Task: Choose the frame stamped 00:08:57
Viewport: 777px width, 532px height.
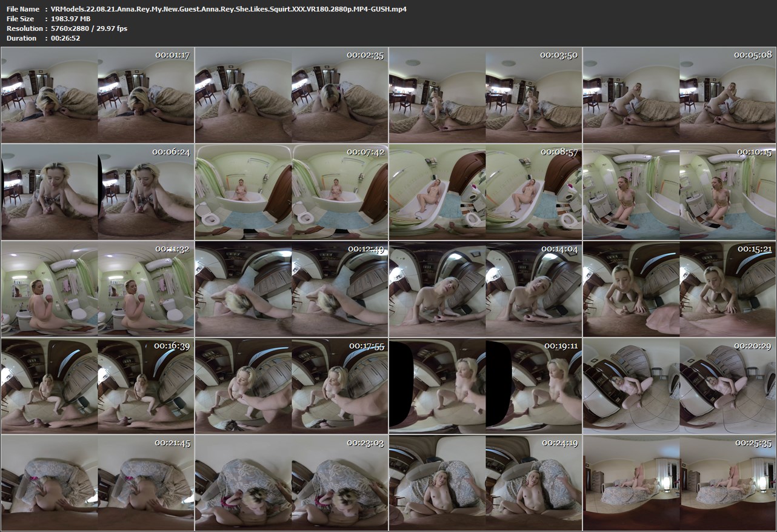Action: (x=485, y=192)
